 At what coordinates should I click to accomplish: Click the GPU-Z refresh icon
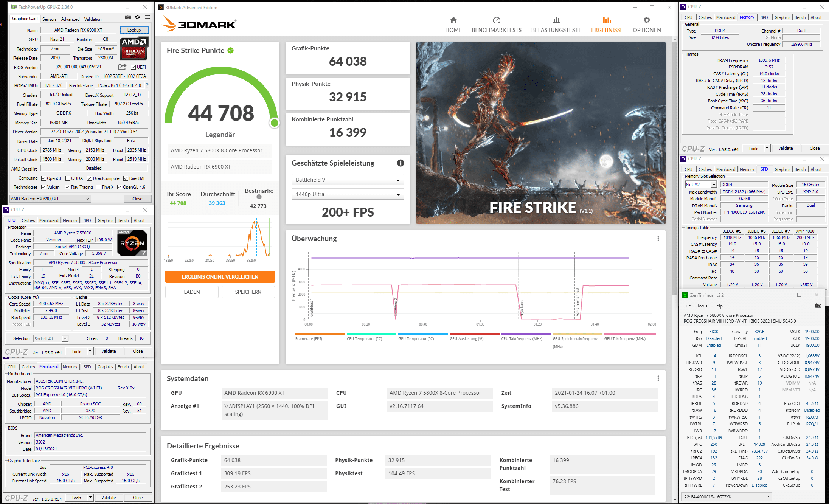(138, 17)
